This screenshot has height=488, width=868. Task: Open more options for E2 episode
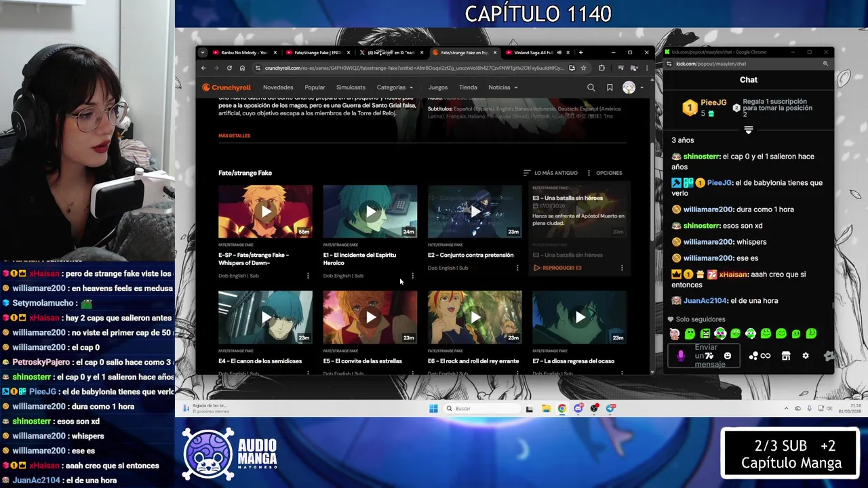coord(517,268)
